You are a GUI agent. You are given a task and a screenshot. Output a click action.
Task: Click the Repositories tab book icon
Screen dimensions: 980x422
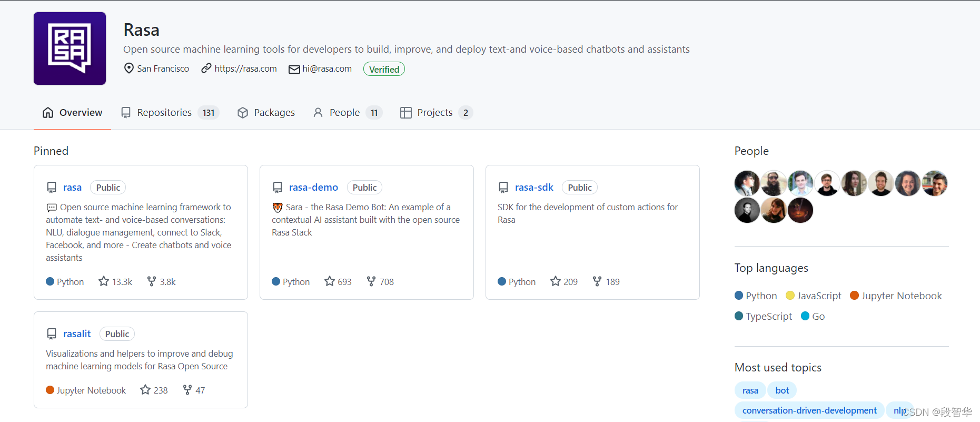click(126, 113)
